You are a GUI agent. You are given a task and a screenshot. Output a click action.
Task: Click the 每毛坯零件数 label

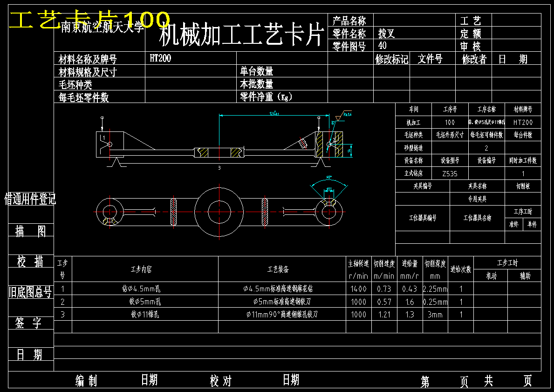coord(83,97)
